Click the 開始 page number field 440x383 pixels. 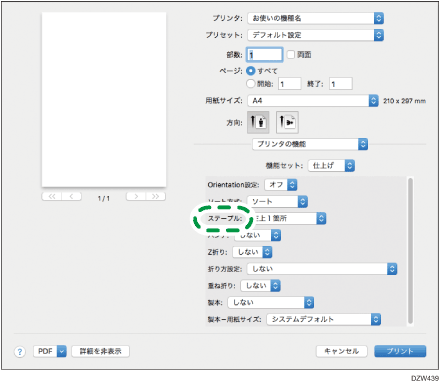pos(290,84)
